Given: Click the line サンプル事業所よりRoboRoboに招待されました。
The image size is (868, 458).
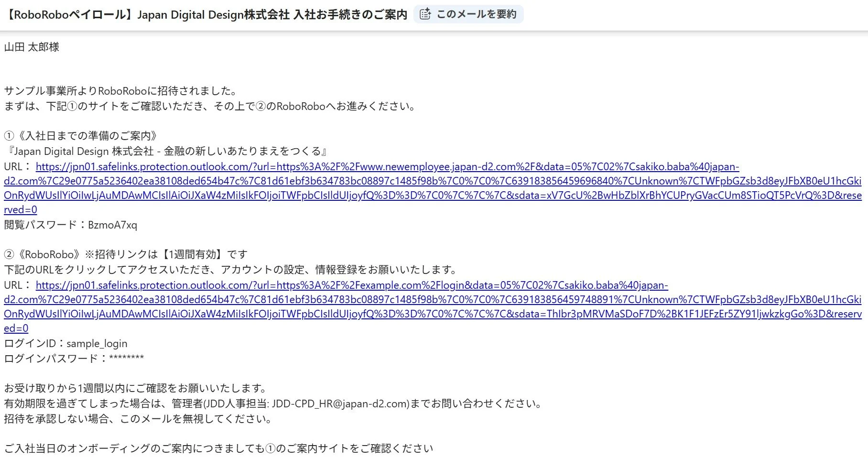Looking at the screenshot, I should pyautogui.click(x=120, y=91).
